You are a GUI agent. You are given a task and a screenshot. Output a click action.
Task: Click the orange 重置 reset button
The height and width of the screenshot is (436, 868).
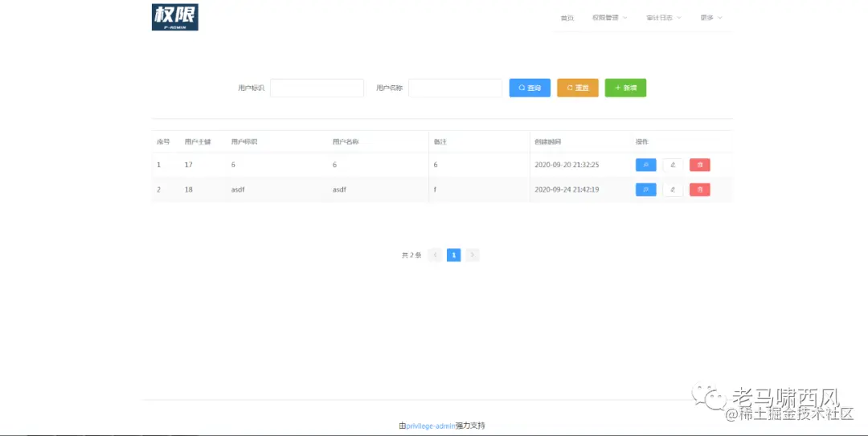coord(578,88)
